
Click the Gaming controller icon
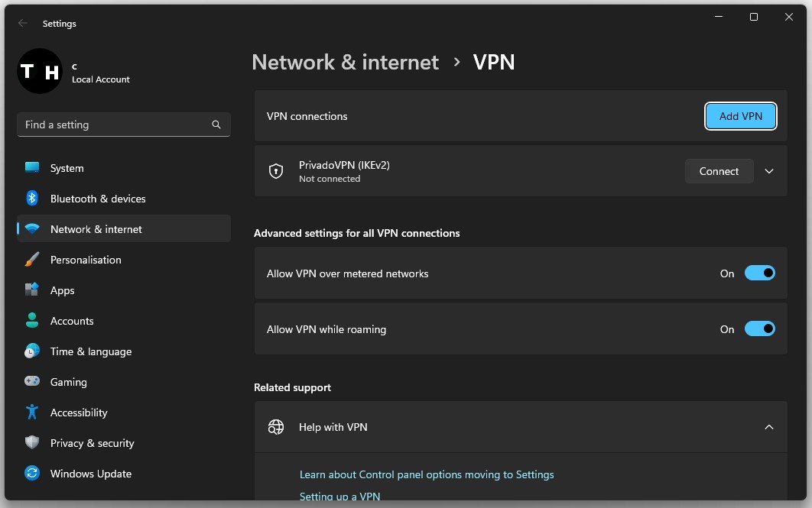tap(31, 381)
